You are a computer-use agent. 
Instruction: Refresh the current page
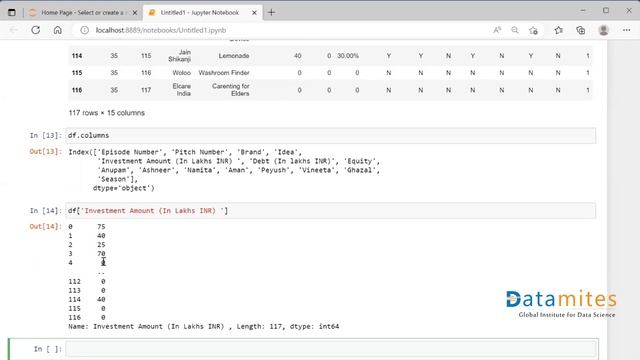pos(36,30)
